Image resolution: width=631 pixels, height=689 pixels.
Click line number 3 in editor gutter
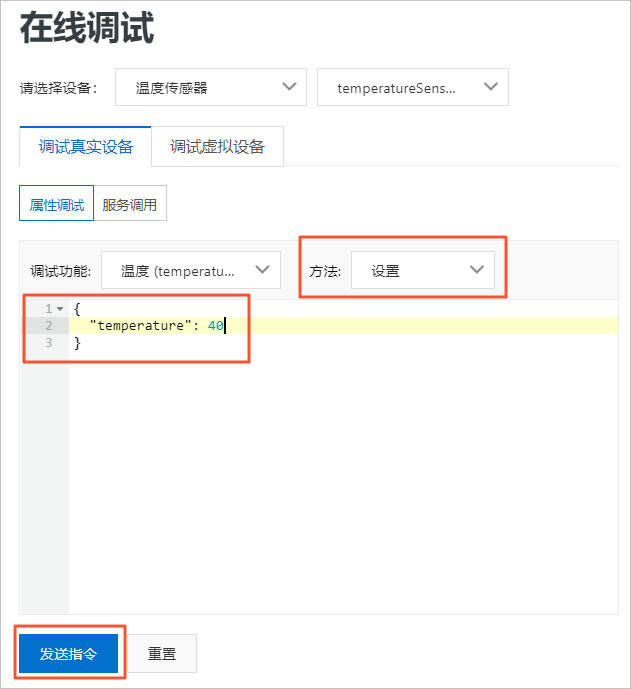click(x=49, y=342)
